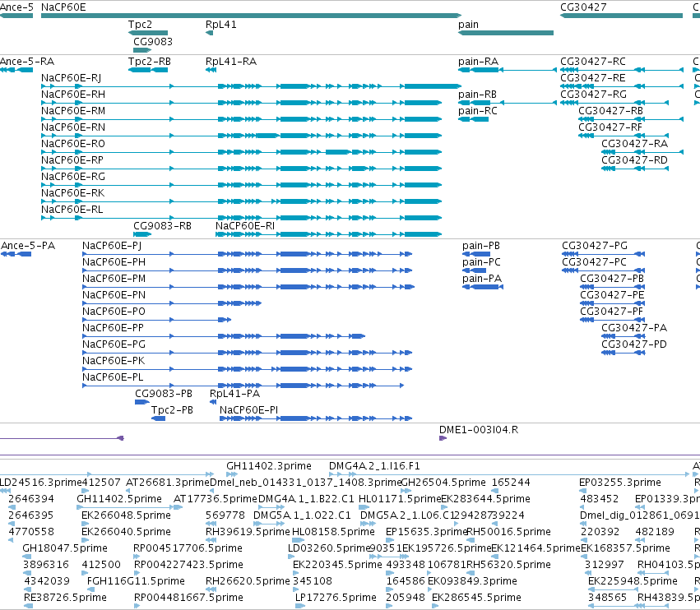Select the CG30427-RA transcript label

(x=634, y=144)
